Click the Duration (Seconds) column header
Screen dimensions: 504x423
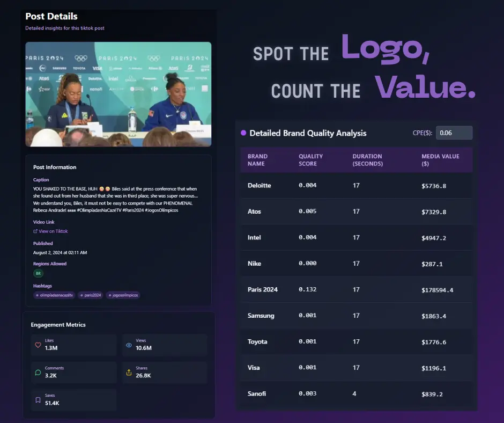tap(367, 160)
